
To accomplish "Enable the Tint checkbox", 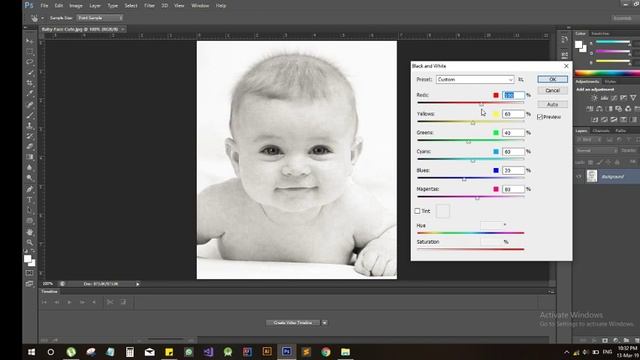I will [x=417, y=211].
